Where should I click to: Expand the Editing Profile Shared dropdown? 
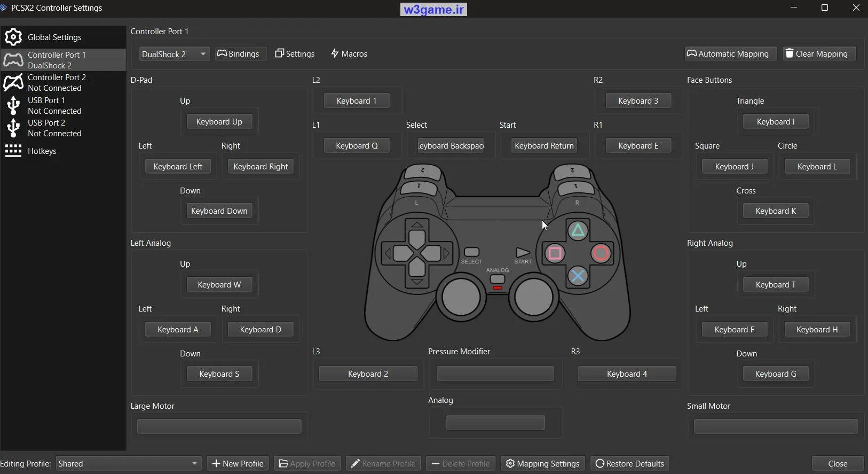[129, 463]
